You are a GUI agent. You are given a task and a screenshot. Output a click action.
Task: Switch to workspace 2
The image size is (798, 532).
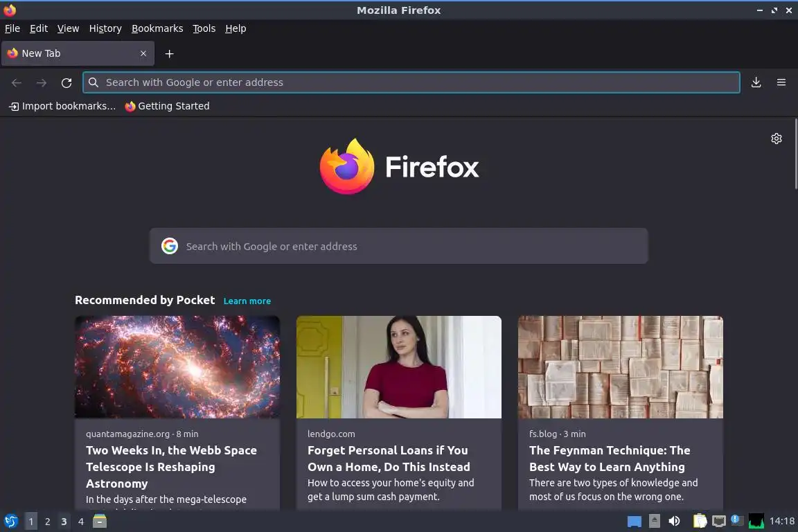(47, 522)
